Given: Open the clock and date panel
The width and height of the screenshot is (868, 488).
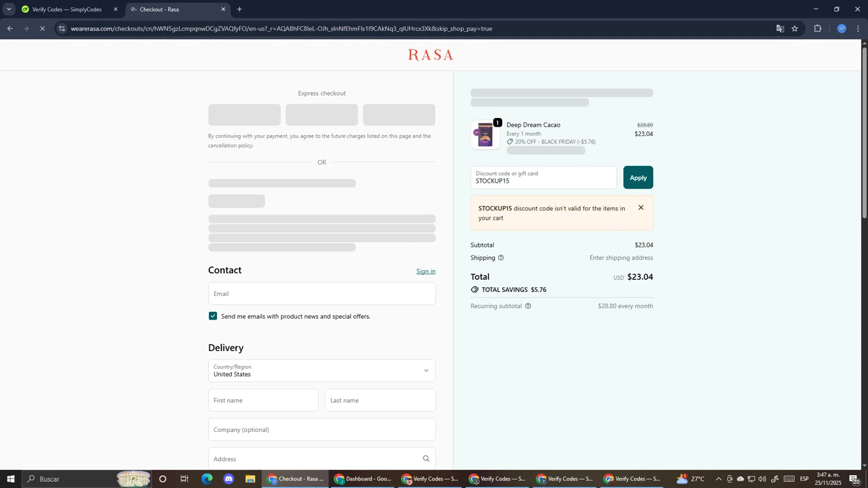Looking at the screenshot, I should (x=827, y=479).
